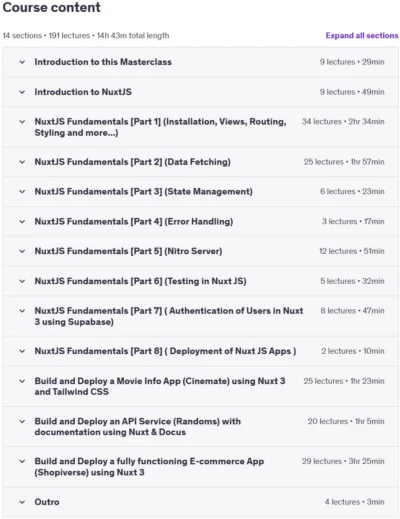
Task: Expand chevron for Cinemate Movie Info App
Action: 22,381
